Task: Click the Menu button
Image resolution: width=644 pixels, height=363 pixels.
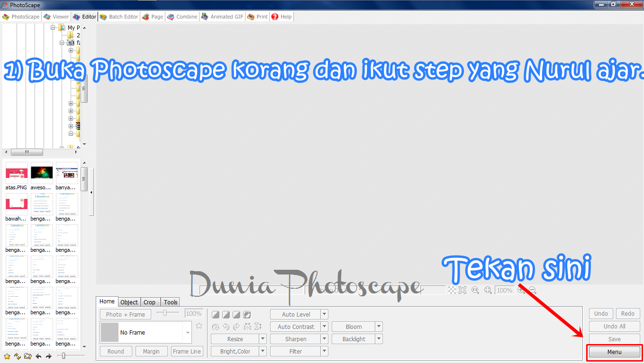Action: click(x=615, y=352)
